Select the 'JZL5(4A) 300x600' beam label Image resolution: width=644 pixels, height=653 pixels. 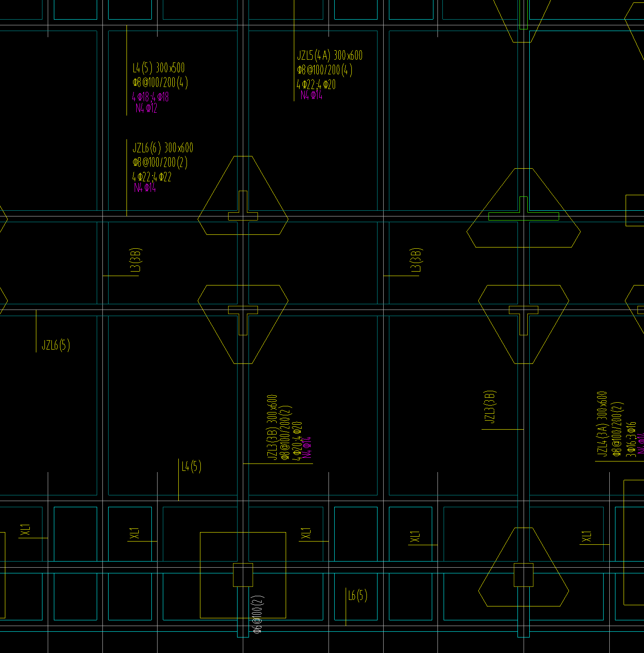click(329, 56)
